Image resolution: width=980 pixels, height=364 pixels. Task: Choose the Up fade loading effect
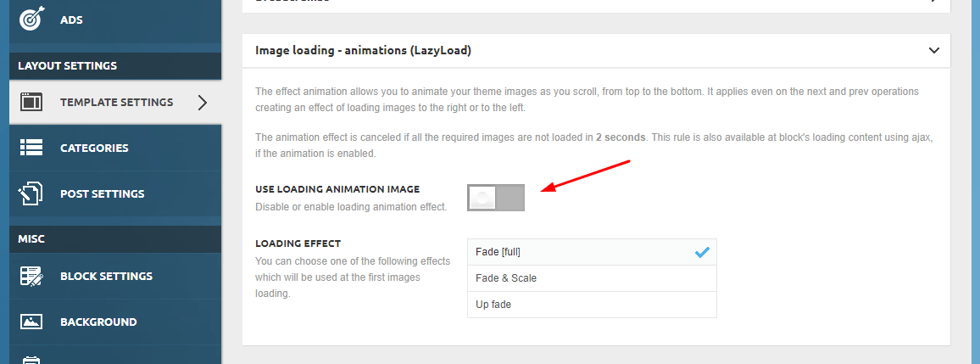(x=592, y=305)
